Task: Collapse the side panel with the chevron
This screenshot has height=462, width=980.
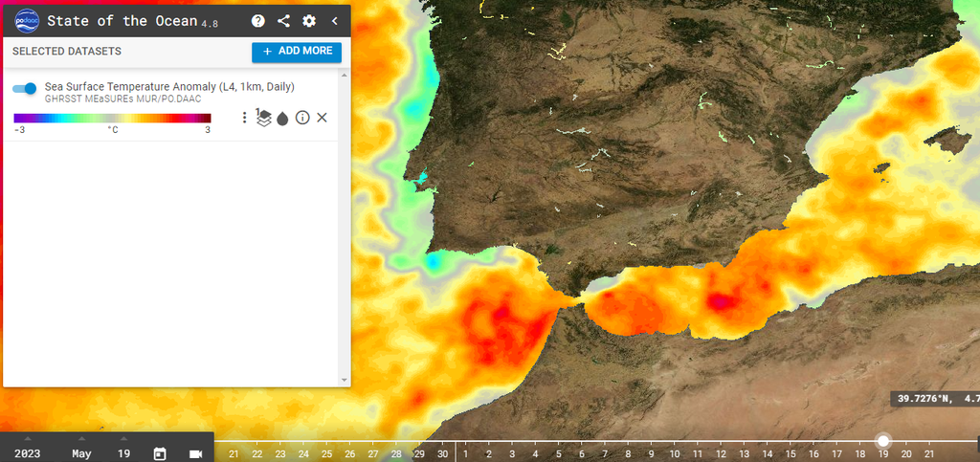Action: [x=334, y=21]
